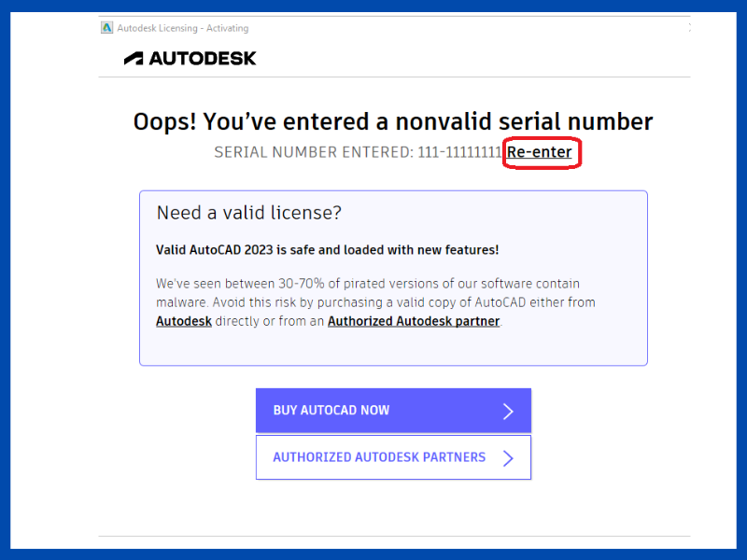Click the Re-enter serial number link
Screen dimensions: 747x560
click(x=540, y=152)
